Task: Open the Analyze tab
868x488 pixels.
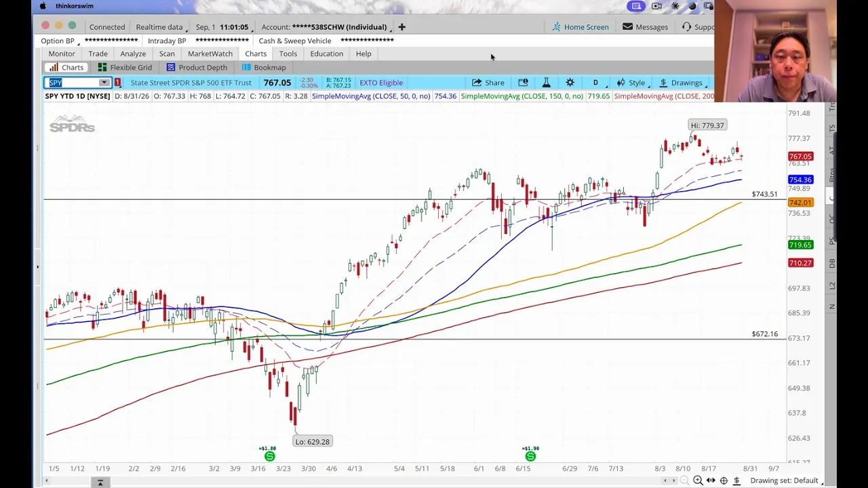Action: 133,54
